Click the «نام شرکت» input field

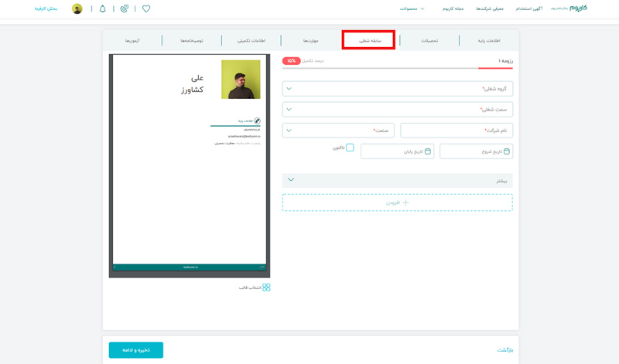(456, 131)
